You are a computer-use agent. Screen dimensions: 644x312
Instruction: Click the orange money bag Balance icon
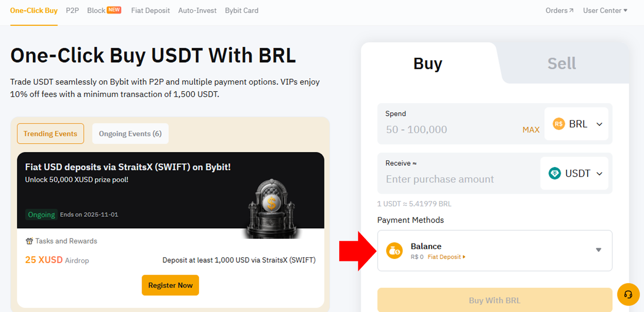(x=394, y=250)
